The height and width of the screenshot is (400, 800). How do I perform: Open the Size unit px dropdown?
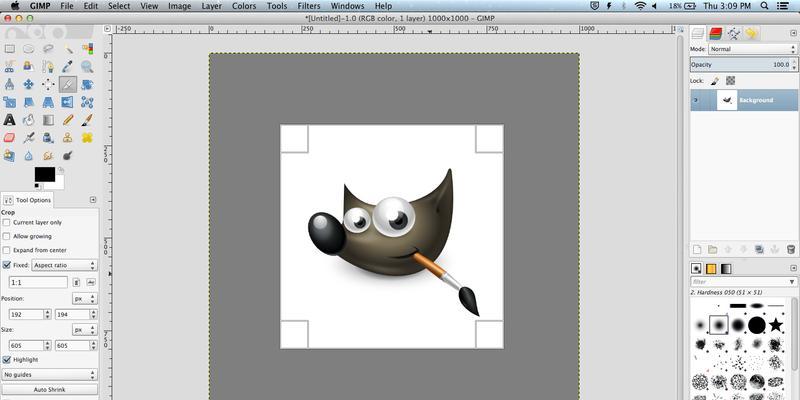pyautogui.click(x=85, y=330)
